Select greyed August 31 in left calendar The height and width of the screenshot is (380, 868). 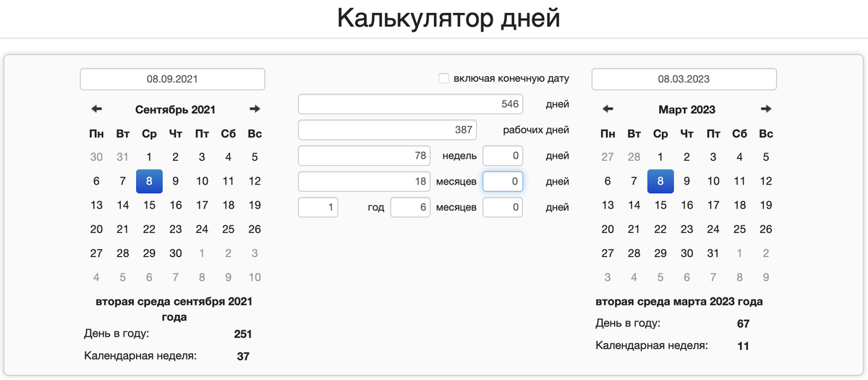[x=123, y=157]
